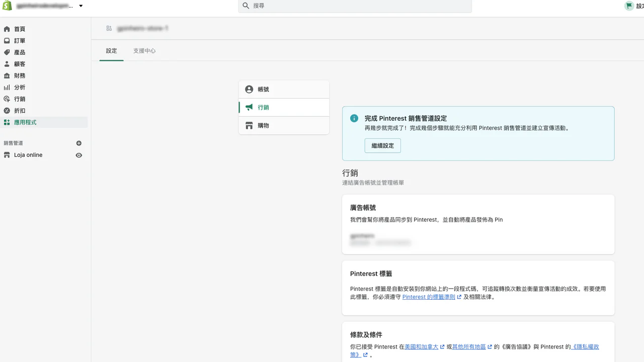Click the 完成 Pinterest 銷售管道設定 banner title
This screenshot has height=362, width=644.
[x=406, y=119]
